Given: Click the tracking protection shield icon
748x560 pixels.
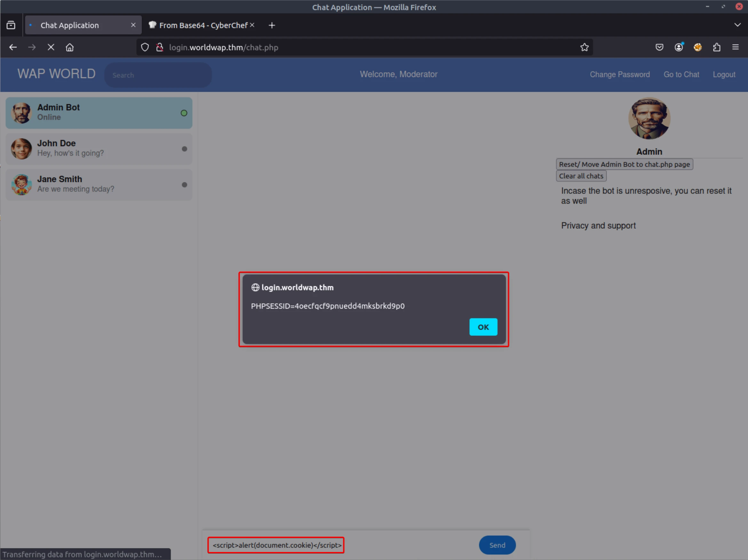Looking at the screenshot, I should pyautogui.click(x=145, y=47).
